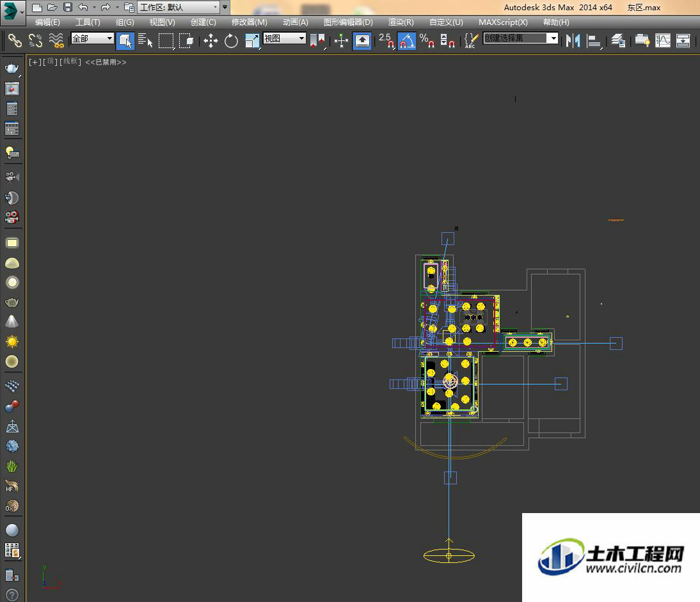
Task: Click the camera icon in left toolbar
Action: point(12,178)
